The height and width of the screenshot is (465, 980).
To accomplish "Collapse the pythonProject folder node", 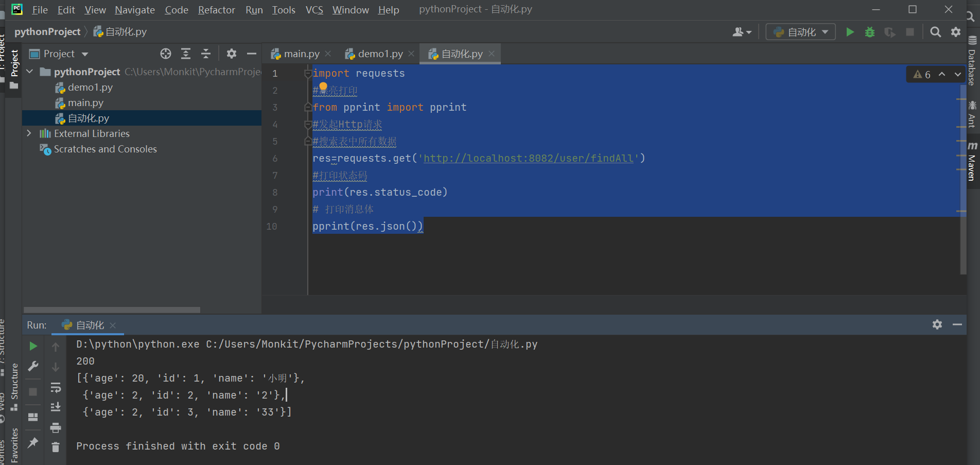I will click(30, 72).
